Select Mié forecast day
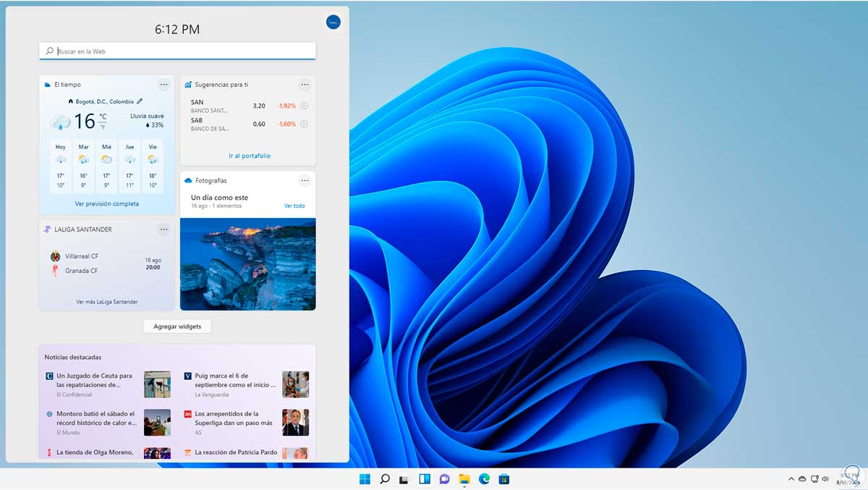Viewport: 868px width, 490px height. click(107, 166)
